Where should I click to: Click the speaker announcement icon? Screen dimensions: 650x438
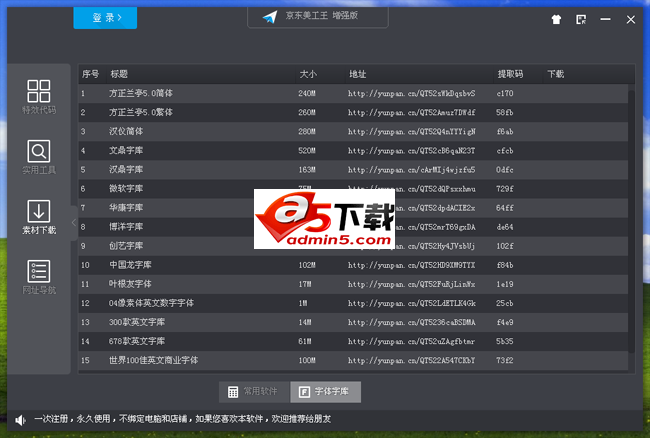(20, 420)
